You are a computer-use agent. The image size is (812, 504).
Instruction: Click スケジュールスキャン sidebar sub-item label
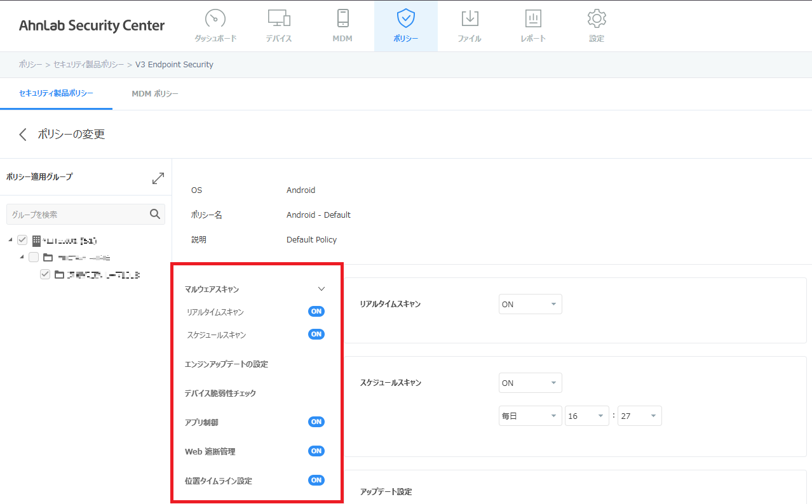(x=217, y=335)
